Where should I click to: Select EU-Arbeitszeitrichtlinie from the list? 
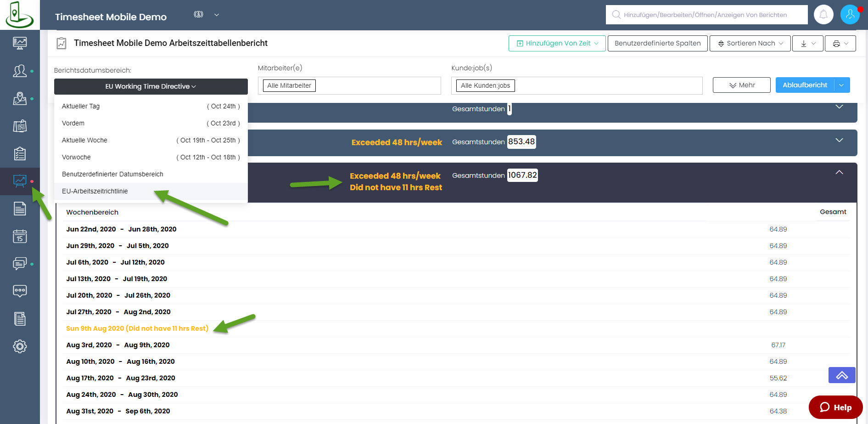[x=95, y=191]
